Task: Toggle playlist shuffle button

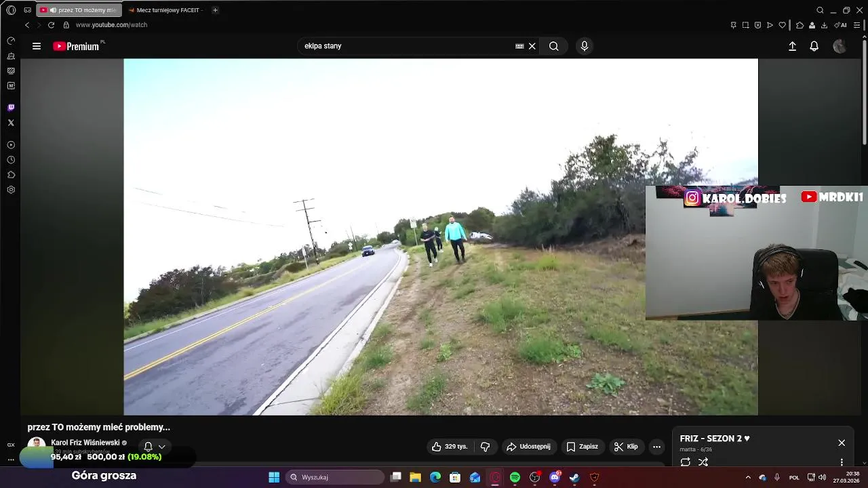Action: 703,462
